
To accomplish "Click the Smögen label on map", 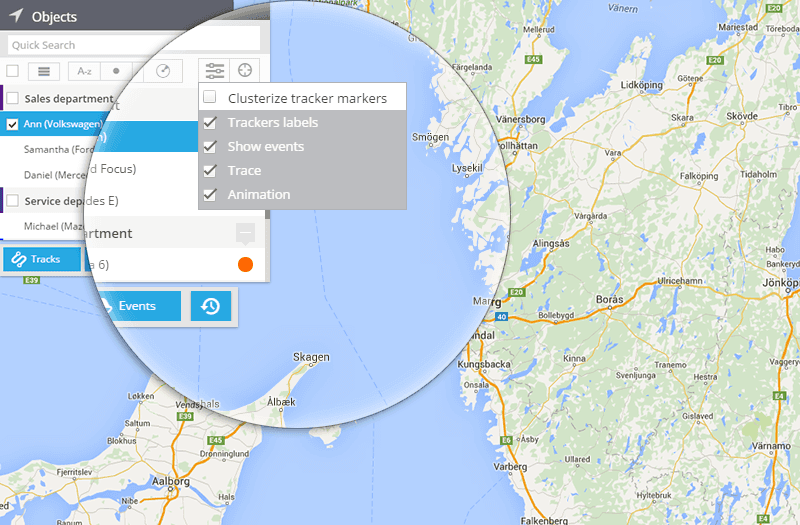I will 431,137.
